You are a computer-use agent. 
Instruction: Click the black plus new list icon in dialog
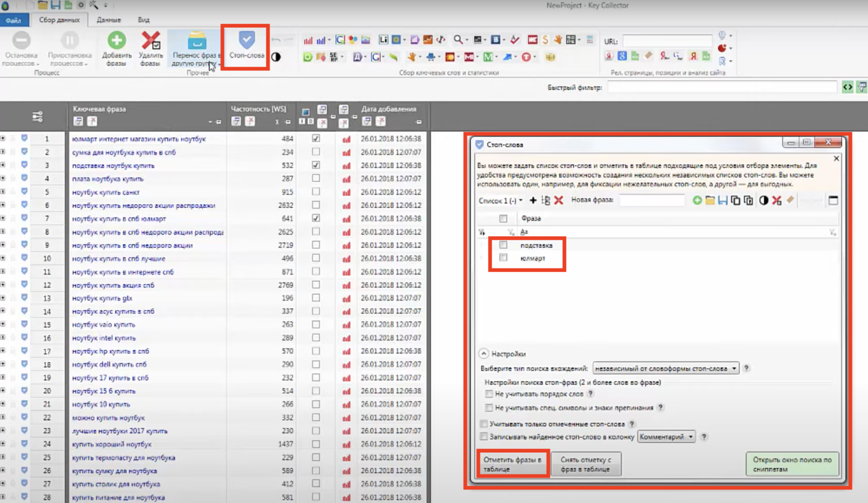pyautogui.click(x=533, y=201)
